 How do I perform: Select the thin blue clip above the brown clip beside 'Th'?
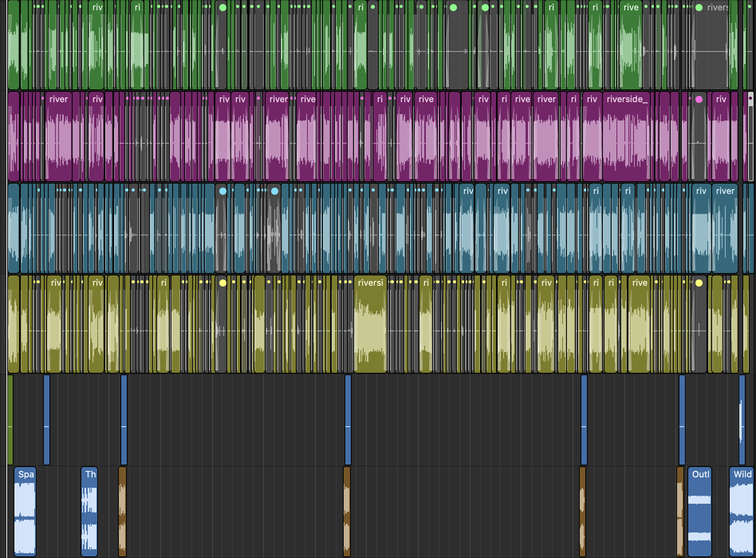(x=124, y=419)
